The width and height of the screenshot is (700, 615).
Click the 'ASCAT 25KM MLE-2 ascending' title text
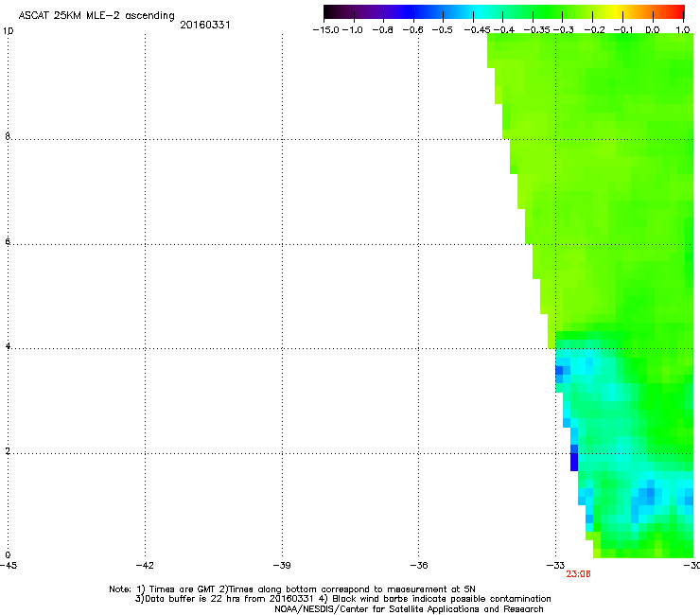pos(96,15)
